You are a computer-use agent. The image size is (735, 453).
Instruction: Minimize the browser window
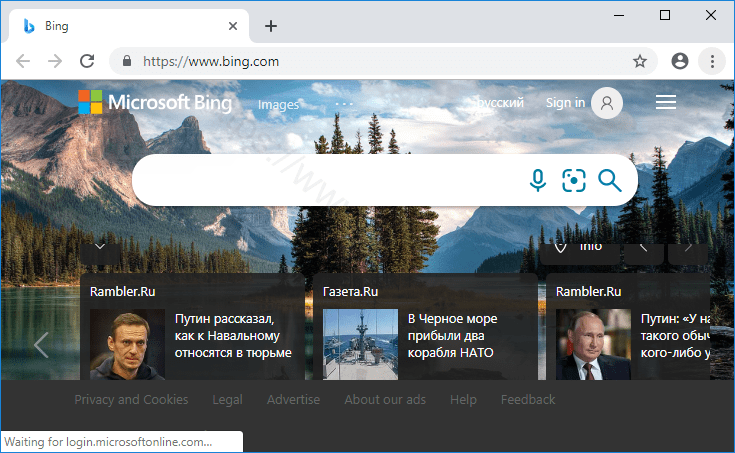[x=619, y=15]
